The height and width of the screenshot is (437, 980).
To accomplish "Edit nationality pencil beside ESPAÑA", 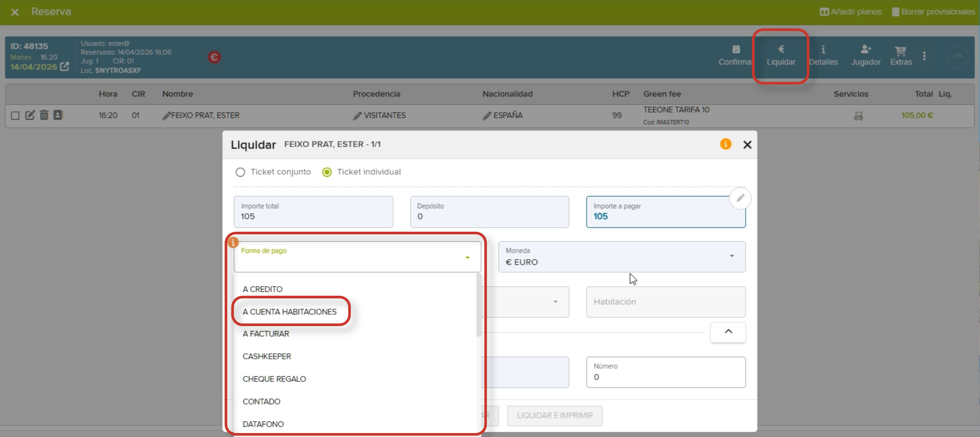I will pos(487,116).
